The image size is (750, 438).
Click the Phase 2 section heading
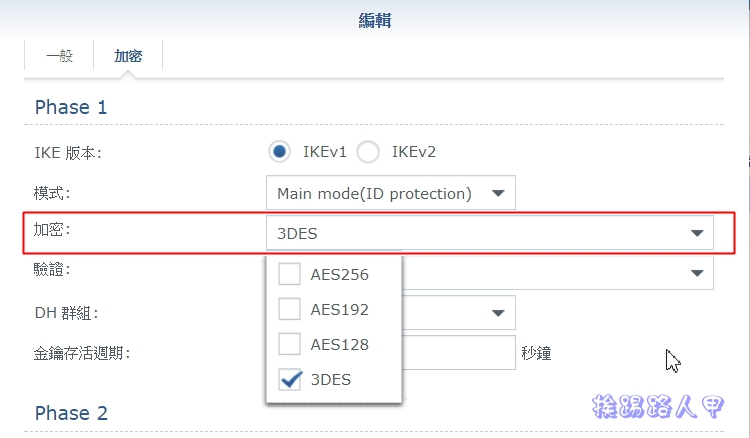point(71,413)
